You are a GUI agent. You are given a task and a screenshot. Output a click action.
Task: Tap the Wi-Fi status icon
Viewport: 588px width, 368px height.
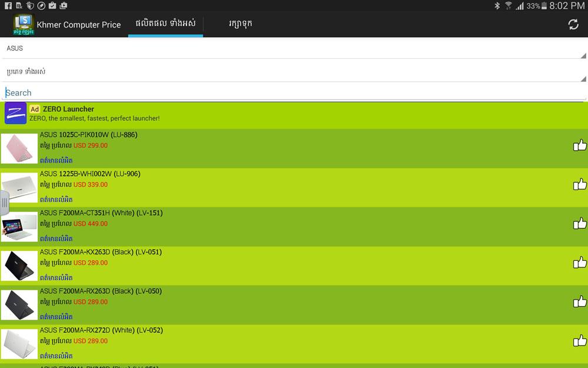click(509, 6)
